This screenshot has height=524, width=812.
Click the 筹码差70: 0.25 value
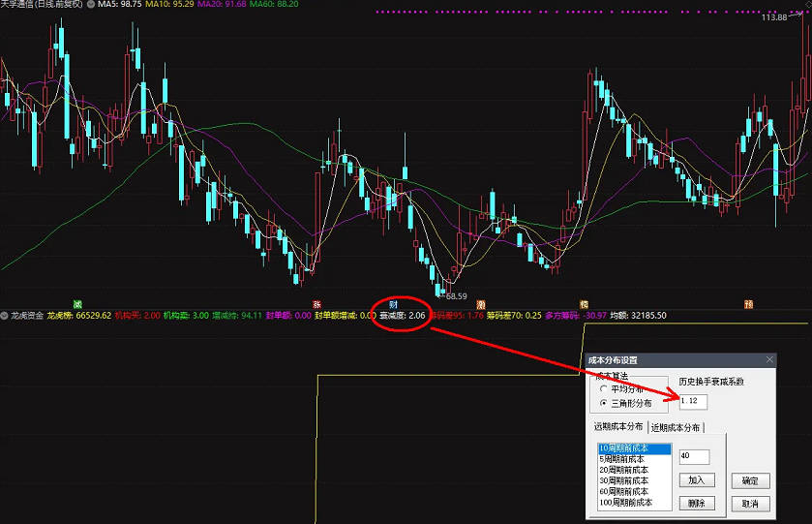point(514,315)
